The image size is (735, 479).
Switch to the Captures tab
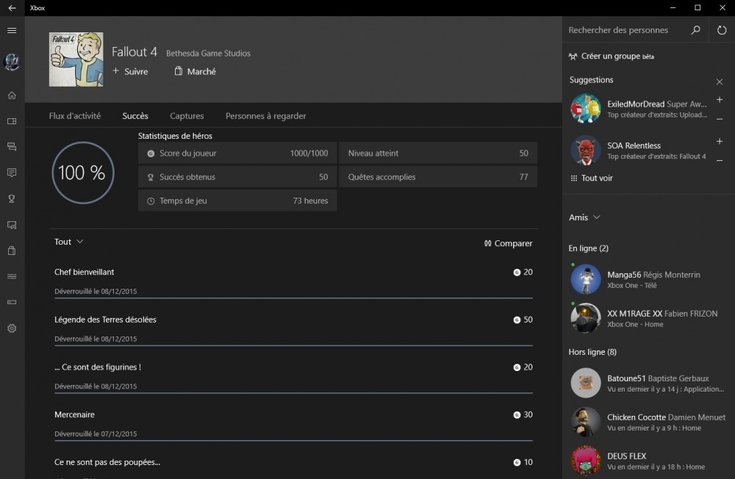click(x=187, y=116)
